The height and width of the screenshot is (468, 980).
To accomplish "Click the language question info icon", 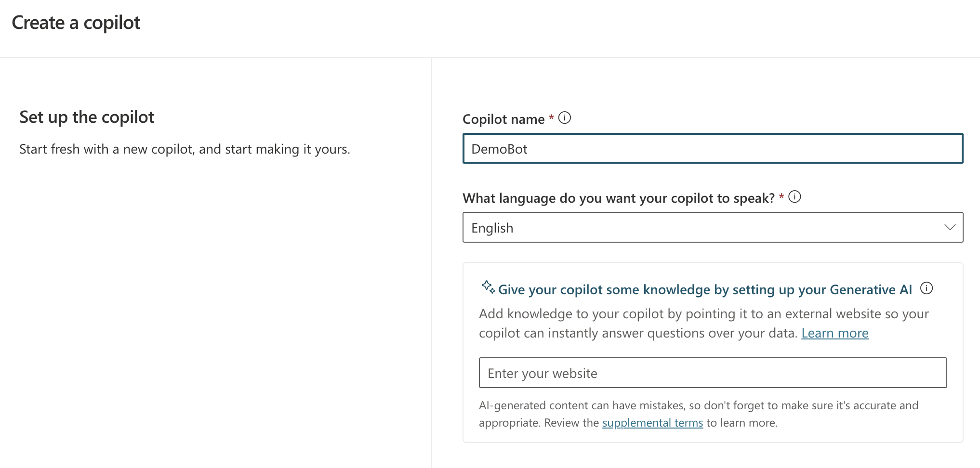I will pyautogui.click(x=795, y=197).
